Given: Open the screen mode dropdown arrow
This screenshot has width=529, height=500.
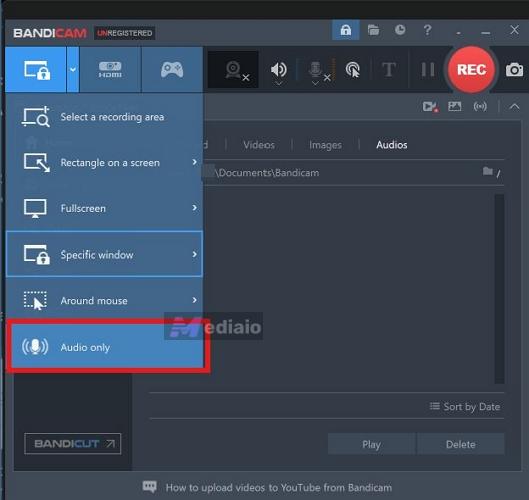Looking at the screenshot, I should click(x=73, y=70).
